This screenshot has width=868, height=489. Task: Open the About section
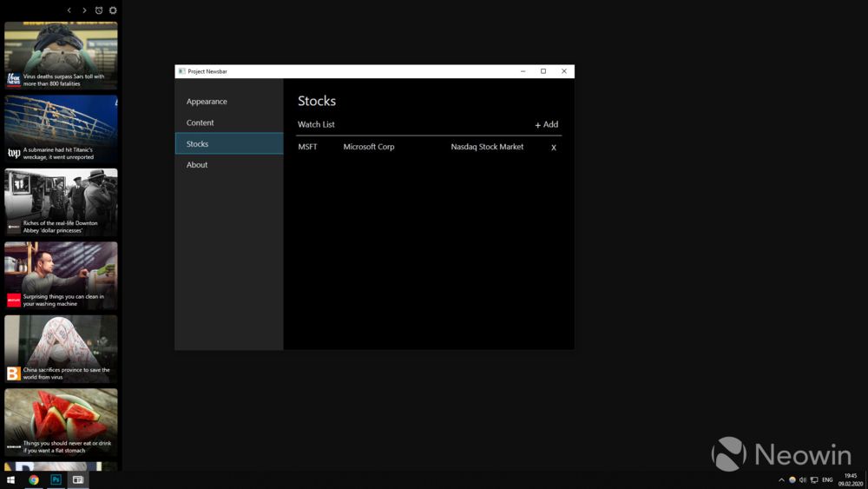coord(229,164)
